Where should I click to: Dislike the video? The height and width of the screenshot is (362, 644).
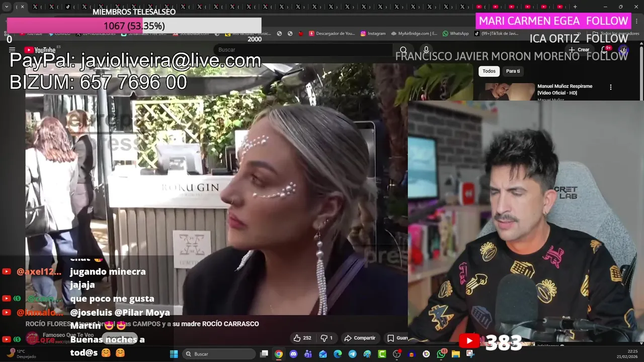[x=327, y=338]
